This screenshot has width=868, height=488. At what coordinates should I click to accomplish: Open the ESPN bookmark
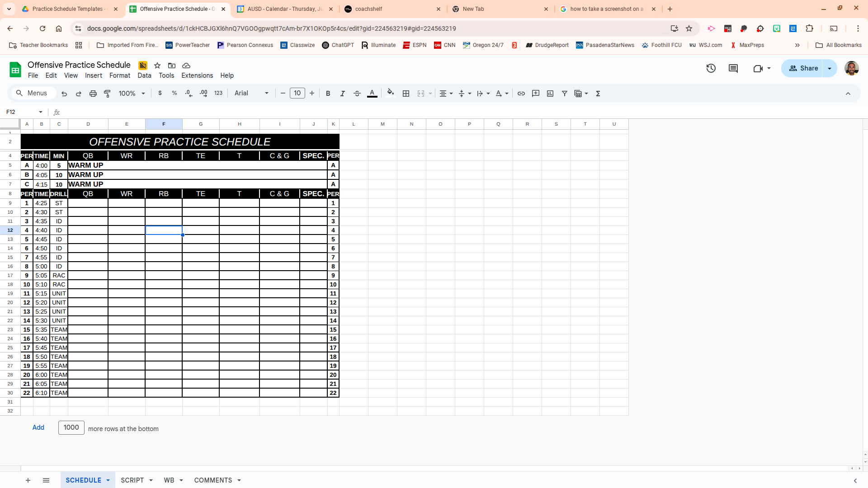coord(415,45)
